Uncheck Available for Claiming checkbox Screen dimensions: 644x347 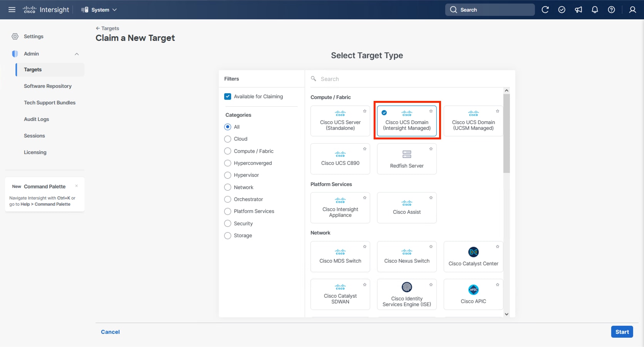click(x=228, y=97)
